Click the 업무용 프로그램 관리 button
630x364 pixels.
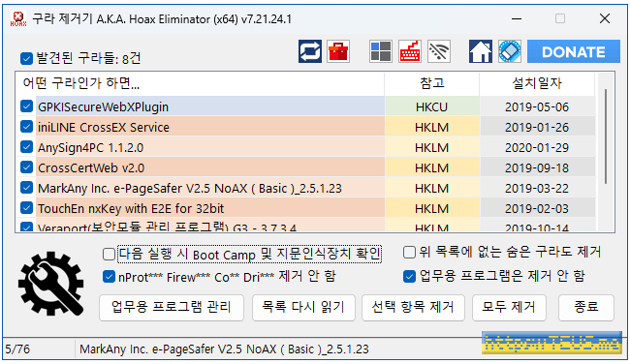[172, 308]
